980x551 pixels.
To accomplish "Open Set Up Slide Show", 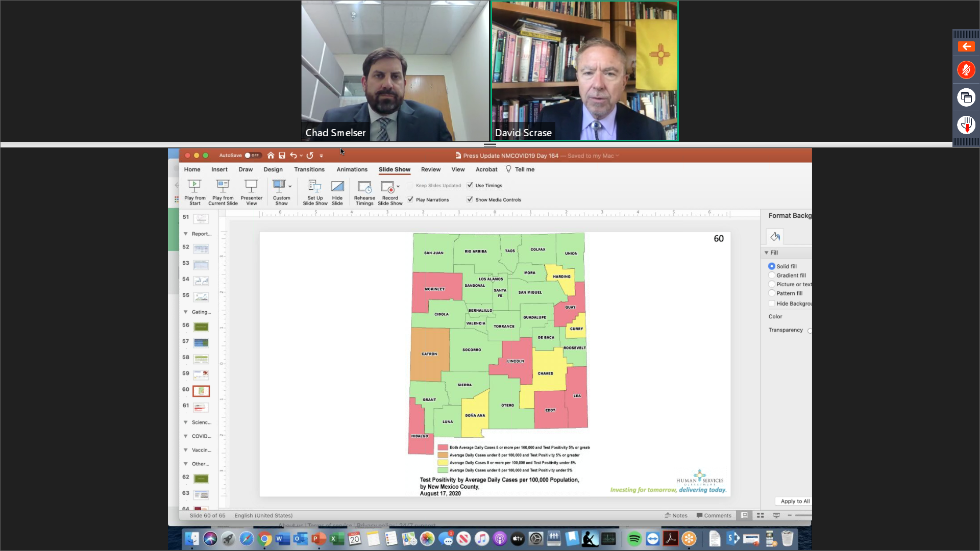I will [x=315, y=192].
